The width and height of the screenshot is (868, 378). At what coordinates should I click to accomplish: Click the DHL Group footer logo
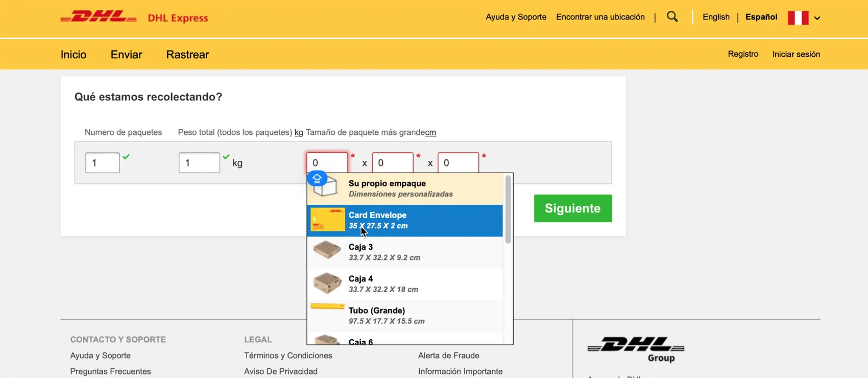pyautogui.click(x=636, y=349)
